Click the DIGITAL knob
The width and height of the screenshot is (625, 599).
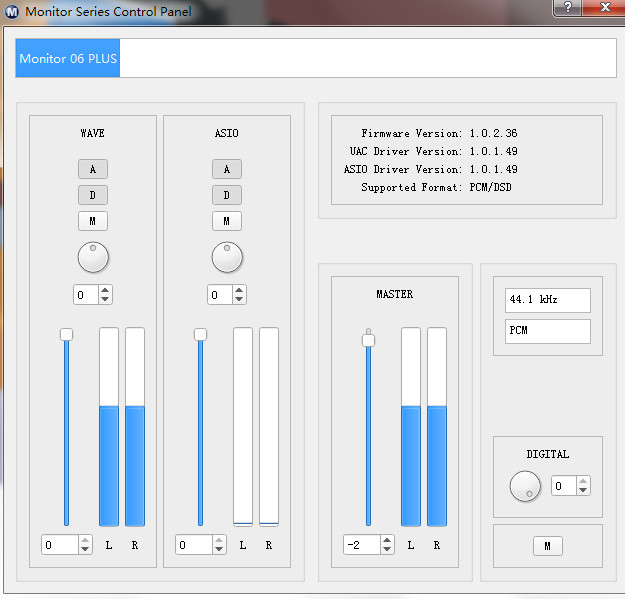point(525,487)
